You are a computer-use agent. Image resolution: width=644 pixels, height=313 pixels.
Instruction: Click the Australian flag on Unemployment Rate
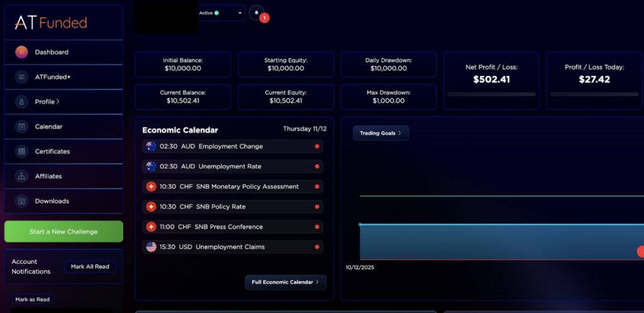(x=151, y=167)
